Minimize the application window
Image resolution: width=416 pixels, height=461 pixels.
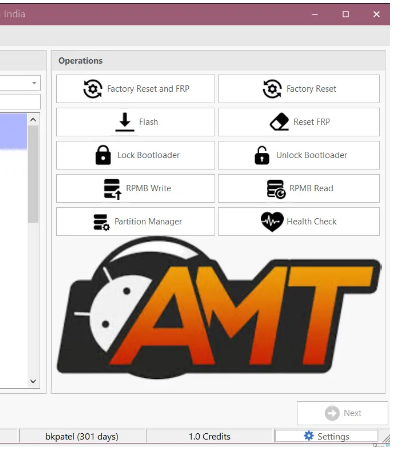pos(315,14)
